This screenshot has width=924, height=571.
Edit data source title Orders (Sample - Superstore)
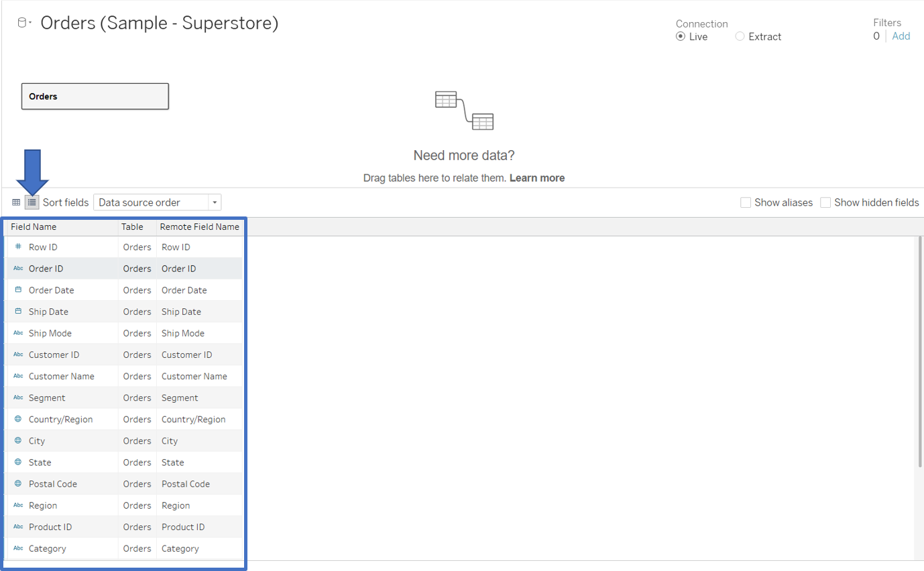[160, 23]
